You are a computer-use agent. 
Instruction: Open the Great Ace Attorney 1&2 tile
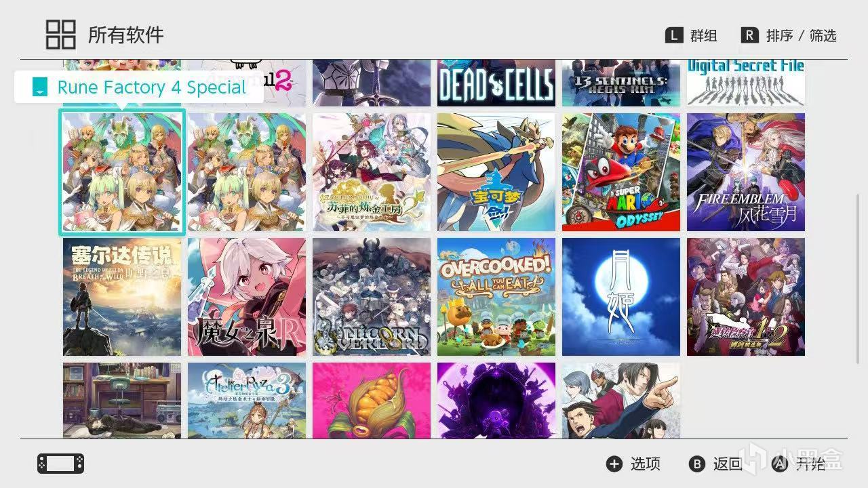[746, 297]
